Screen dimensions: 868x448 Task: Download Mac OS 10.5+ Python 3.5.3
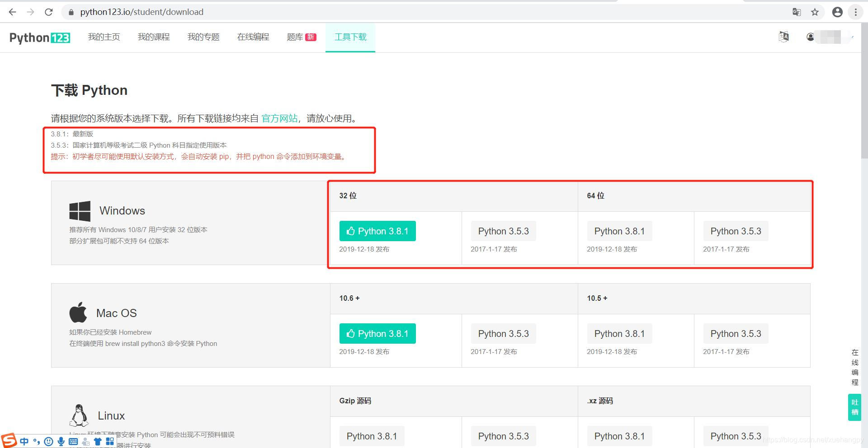coord(736,334)
